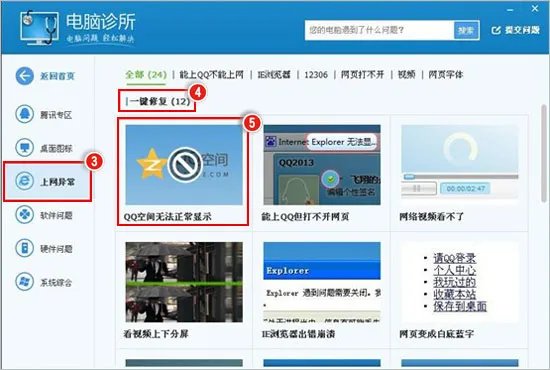Click the 上网异常 label

[58, 182]
